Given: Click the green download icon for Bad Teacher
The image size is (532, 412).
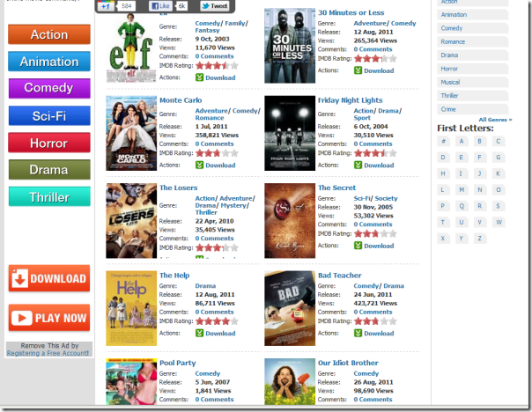Looking at the screenshot, I should pos(358,333).
